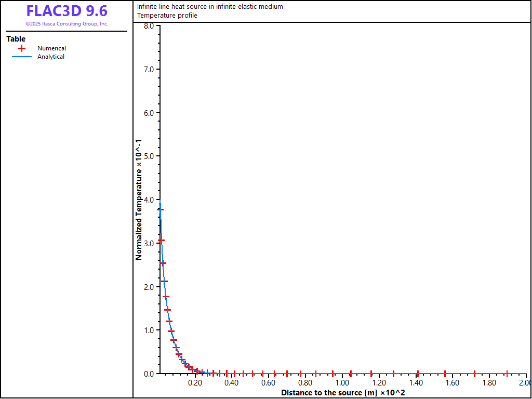Select the 6.0 tick label on y-axis
Viewport: 532px width, 399px height.
pyautogui.click(x=148, y=113)
